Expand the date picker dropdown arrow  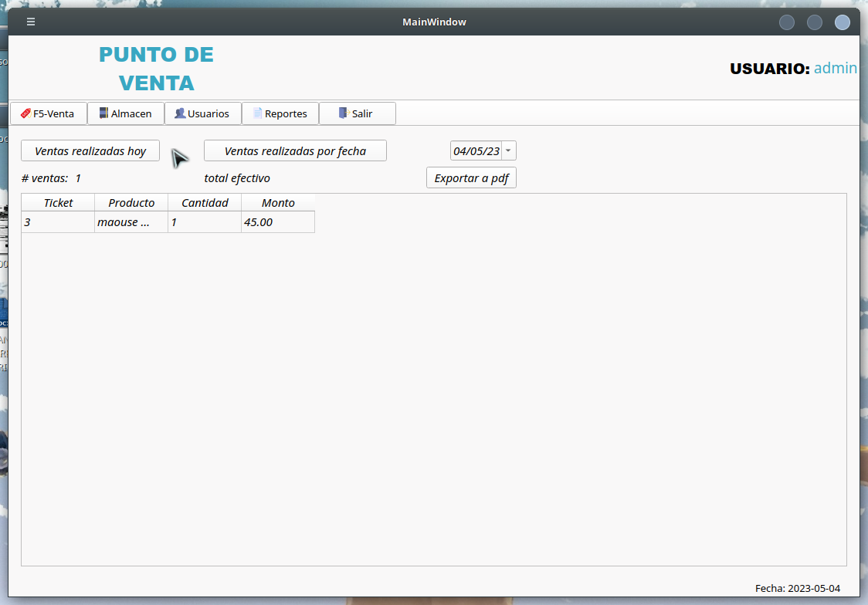509,151
